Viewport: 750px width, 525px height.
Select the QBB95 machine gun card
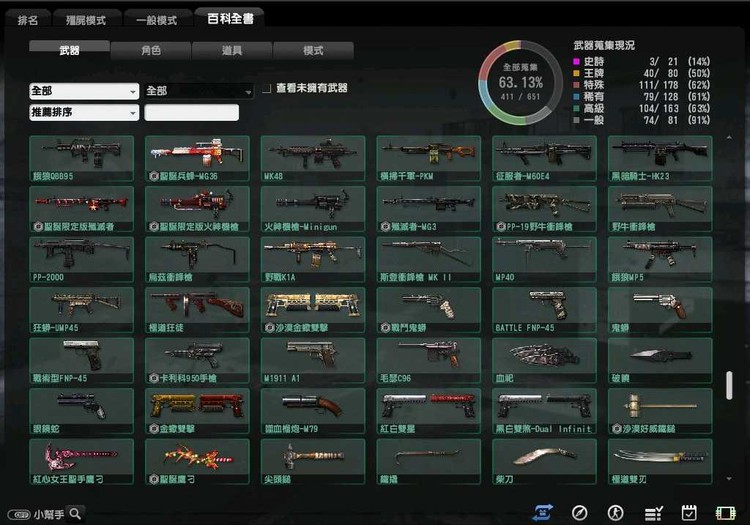81,158
